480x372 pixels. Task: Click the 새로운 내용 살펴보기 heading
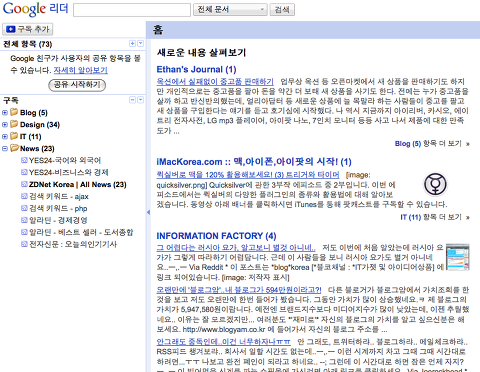[201, 52]
